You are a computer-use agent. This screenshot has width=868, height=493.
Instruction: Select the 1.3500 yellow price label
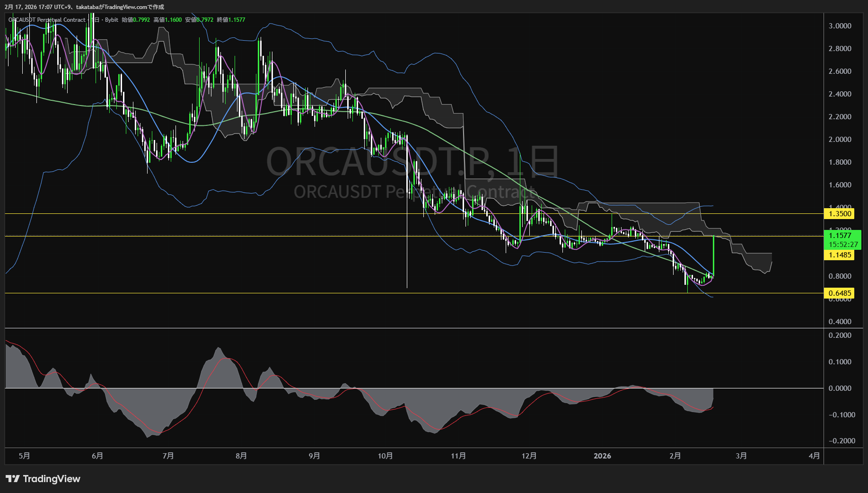(840, 214)
